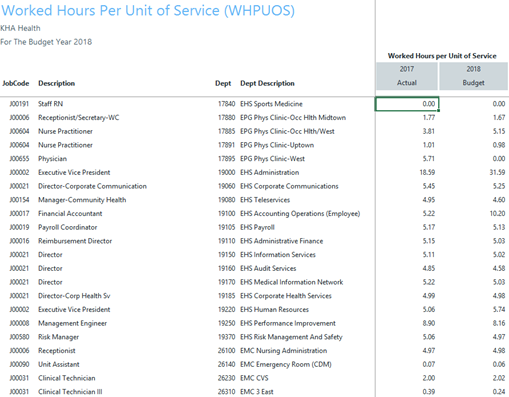Click the Dept Description column heading
The height and width of the screenshot is (397, 509).
coord(267,83)
